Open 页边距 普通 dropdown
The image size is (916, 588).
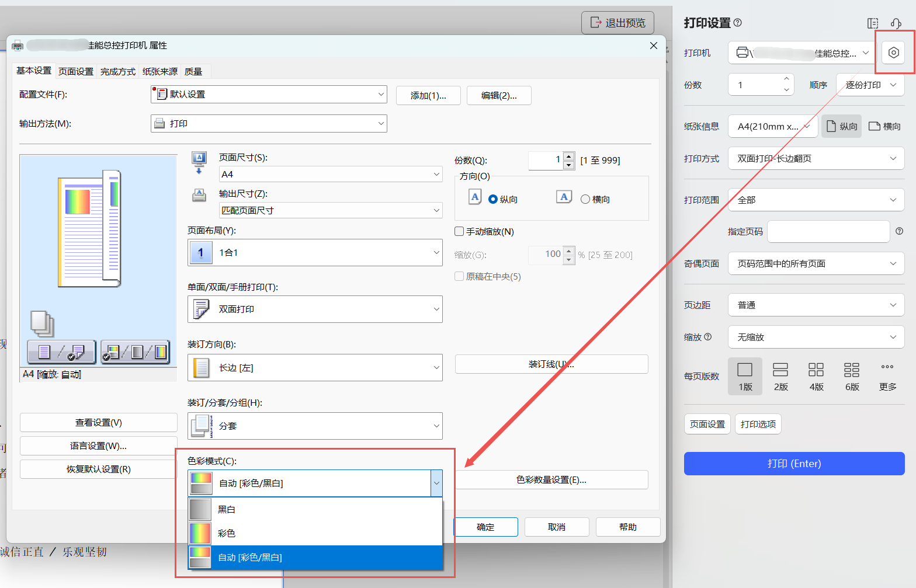tap(816, 305)
